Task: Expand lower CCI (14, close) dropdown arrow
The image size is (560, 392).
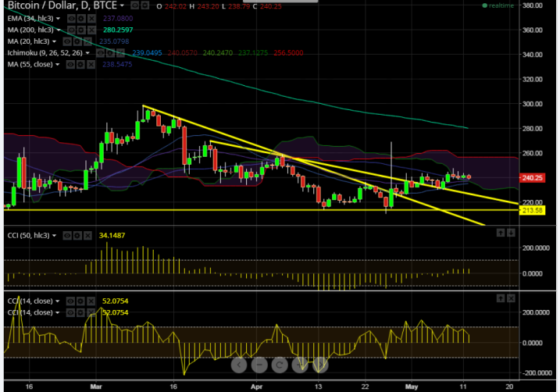Action: point(58,312)
